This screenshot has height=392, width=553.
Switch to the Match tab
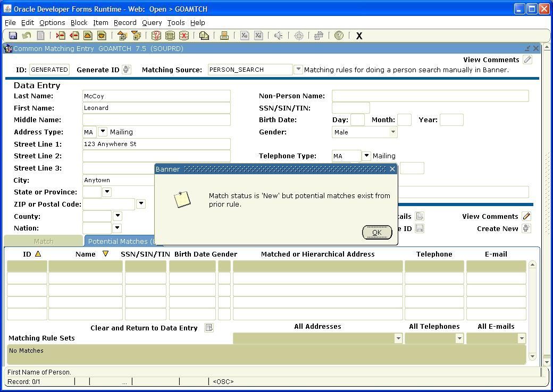pyautogui.click(x=44, y=241)
